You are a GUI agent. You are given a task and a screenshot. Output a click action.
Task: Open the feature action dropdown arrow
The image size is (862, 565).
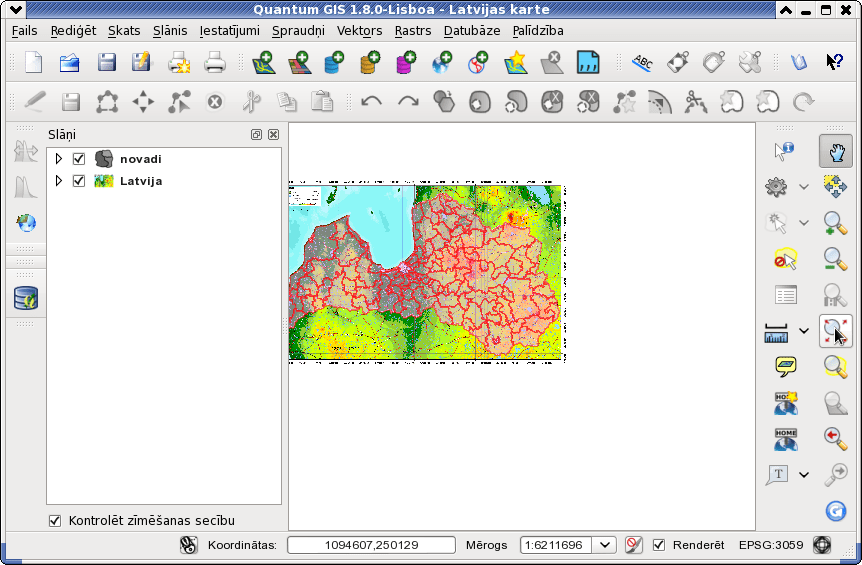(x=804, y=187)
